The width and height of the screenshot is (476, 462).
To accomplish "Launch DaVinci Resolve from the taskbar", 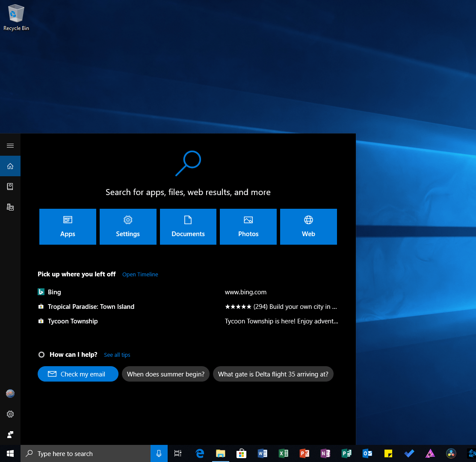I will pos(451,453).
